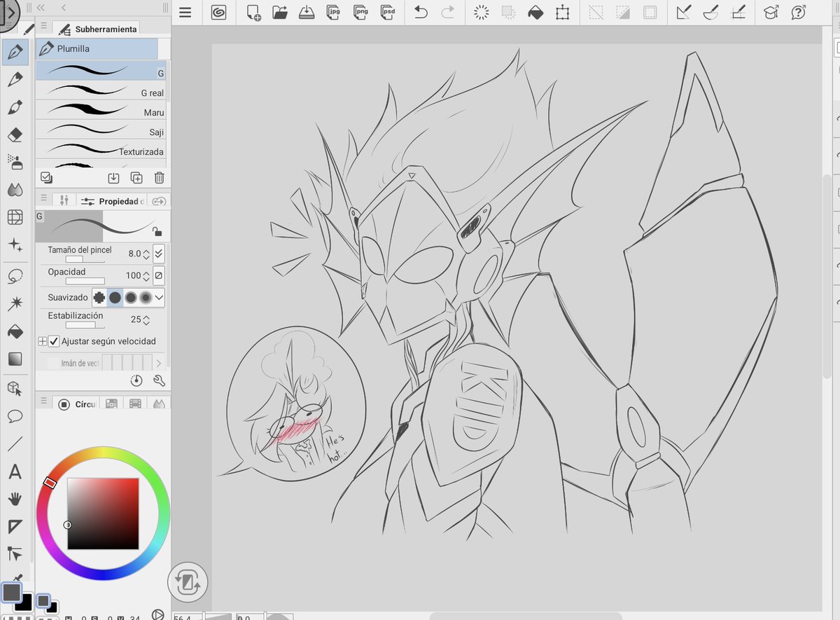Click the main drawing color swatch

(11, 593)
